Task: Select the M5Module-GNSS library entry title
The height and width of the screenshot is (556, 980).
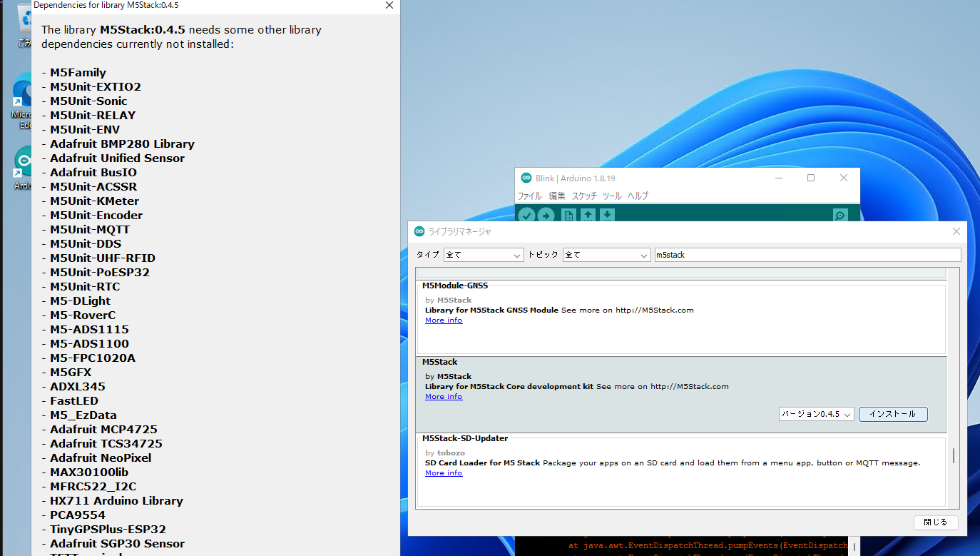Action: pos(455,285)
